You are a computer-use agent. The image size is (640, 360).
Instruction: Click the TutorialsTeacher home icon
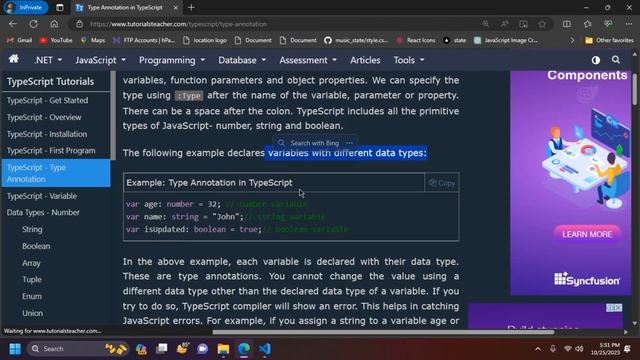13,59
